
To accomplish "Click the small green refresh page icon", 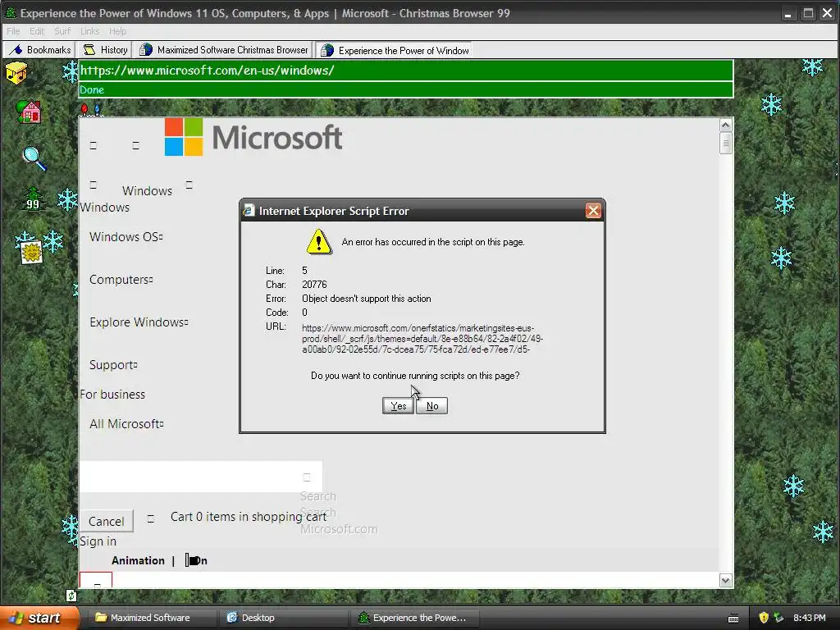I will 71,596.
